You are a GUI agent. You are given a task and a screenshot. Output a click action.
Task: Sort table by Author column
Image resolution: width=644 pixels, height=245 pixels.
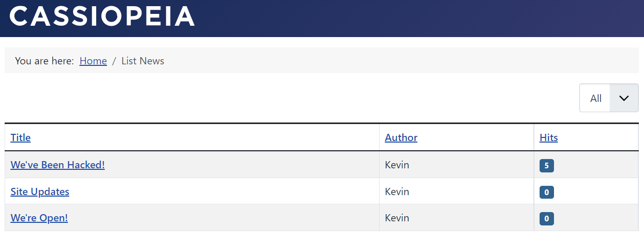(401, 137)
